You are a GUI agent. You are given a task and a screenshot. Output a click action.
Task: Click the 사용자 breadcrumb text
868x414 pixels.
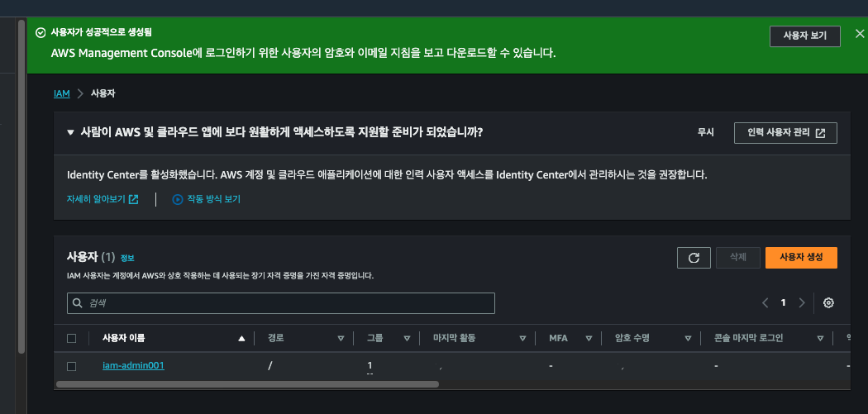click(x=103, y=93)
